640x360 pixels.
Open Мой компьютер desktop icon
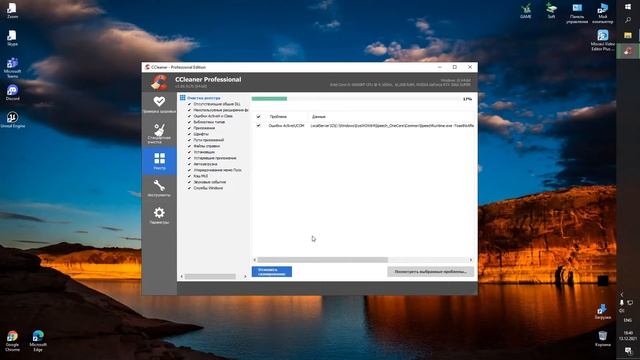pos(603,13)
